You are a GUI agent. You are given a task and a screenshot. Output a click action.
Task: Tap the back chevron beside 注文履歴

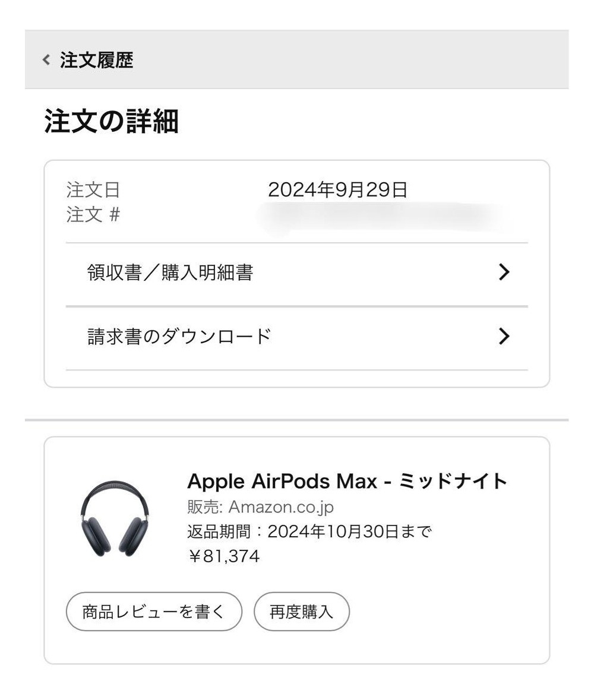click(x=46, y=59)
